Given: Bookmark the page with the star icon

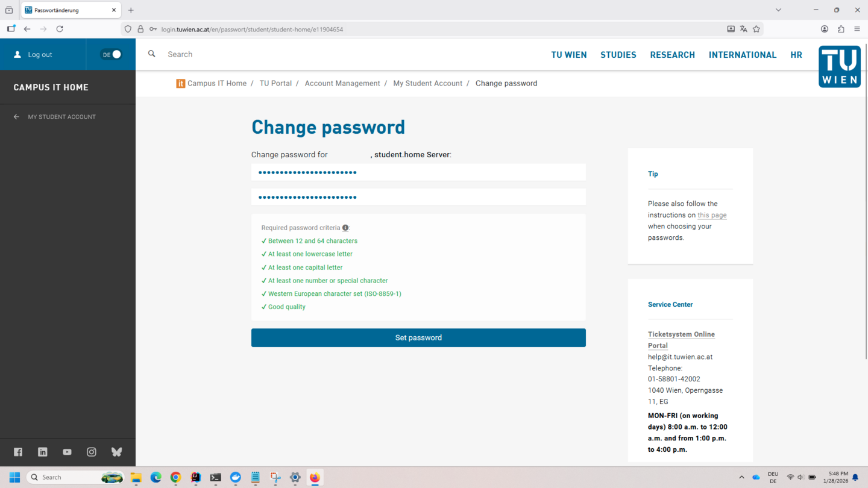Looking at the screenshot, I should click(x=756, y=28).
